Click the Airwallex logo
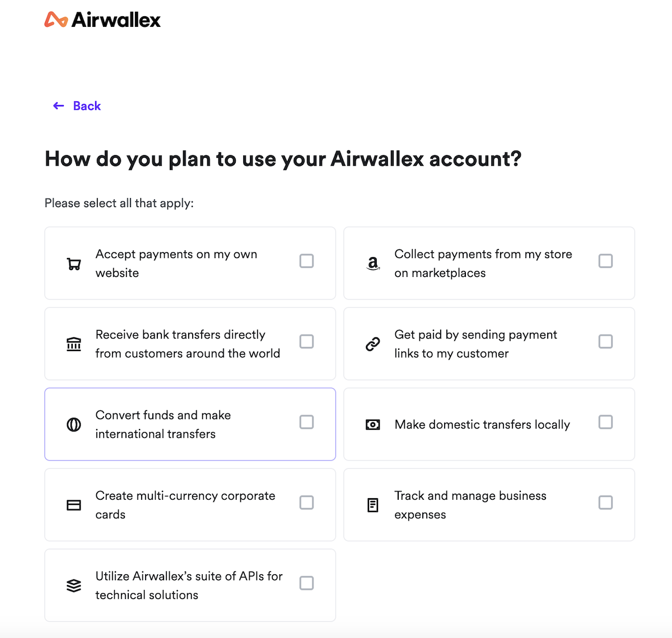The width and height of the screenshot is (672, 638). click(102, 20)
